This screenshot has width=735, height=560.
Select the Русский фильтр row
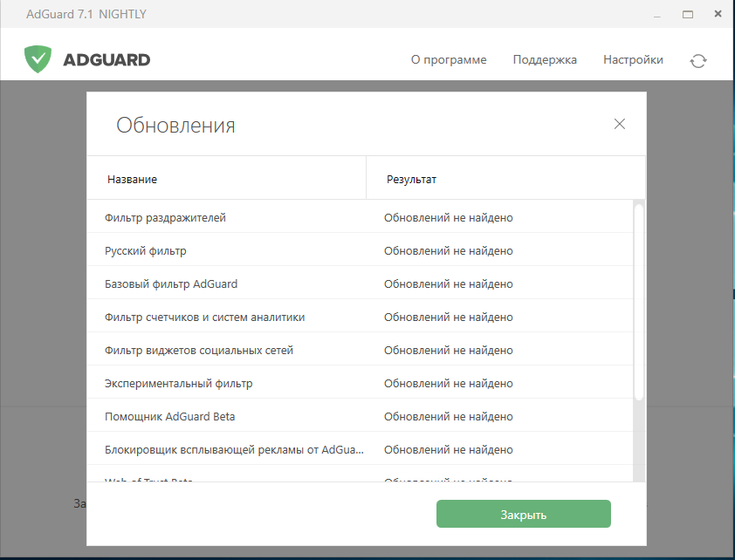360,250
